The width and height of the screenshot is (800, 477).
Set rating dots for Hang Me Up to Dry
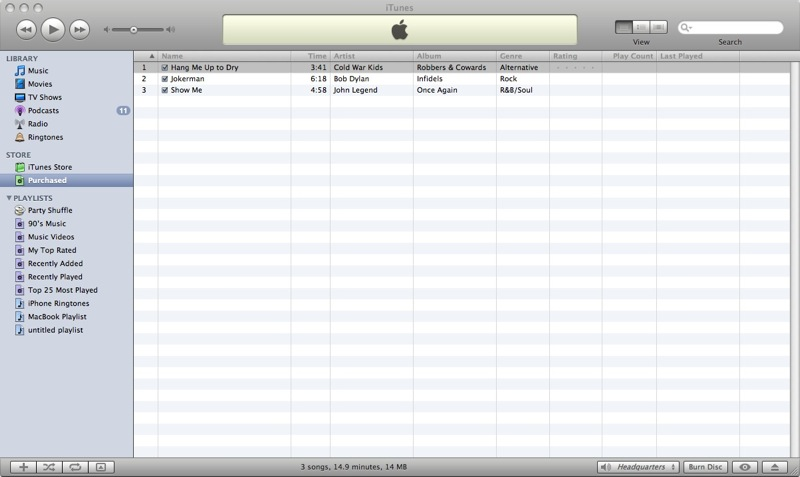pos(575,67)
